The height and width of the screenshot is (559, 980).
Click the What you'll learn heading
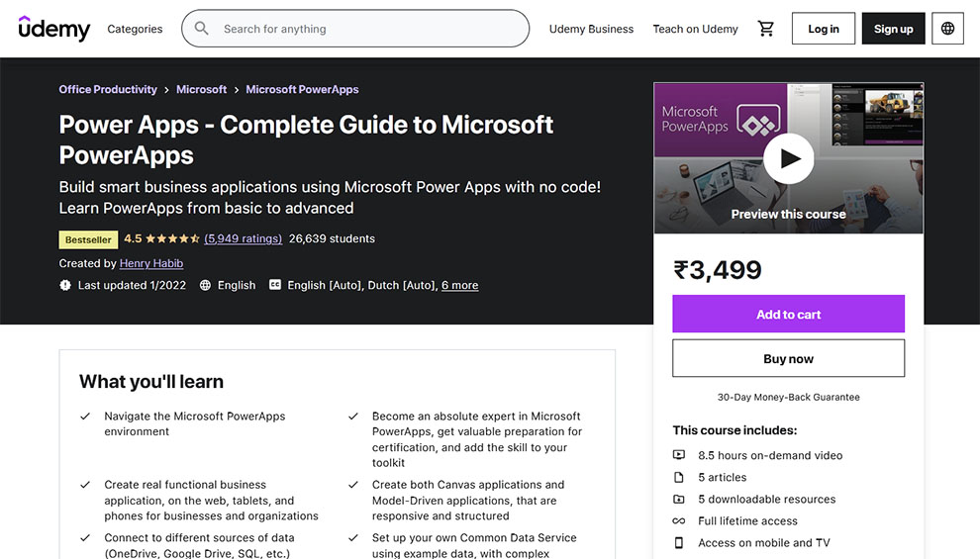coord(151,382)
